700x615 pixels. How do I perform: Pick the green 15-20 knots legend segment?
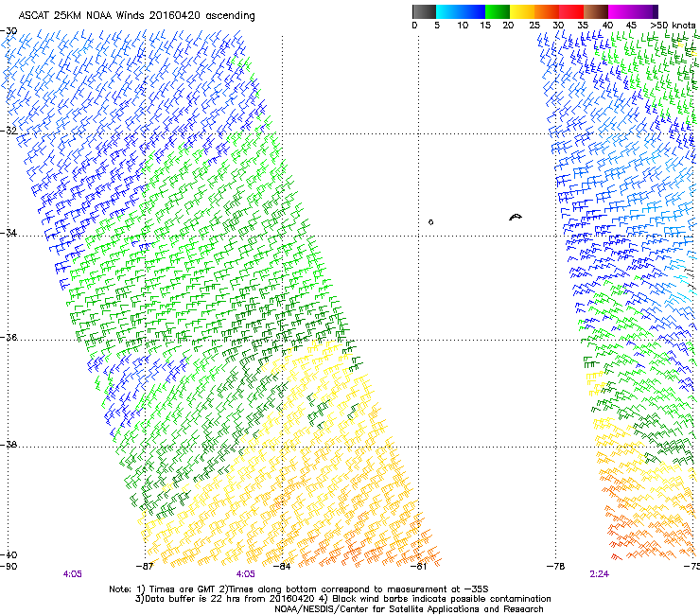[498, 11]
